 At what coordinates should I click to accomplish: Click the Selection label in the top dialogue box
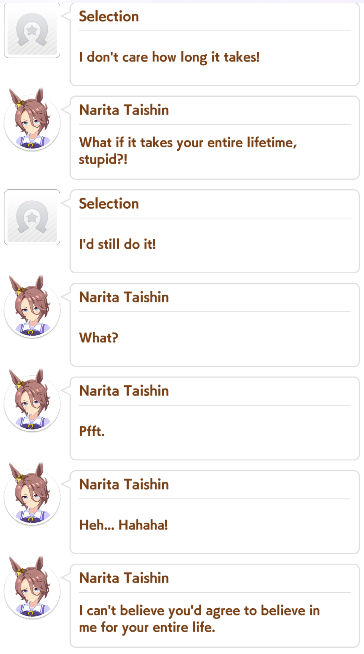coord(109,16)
